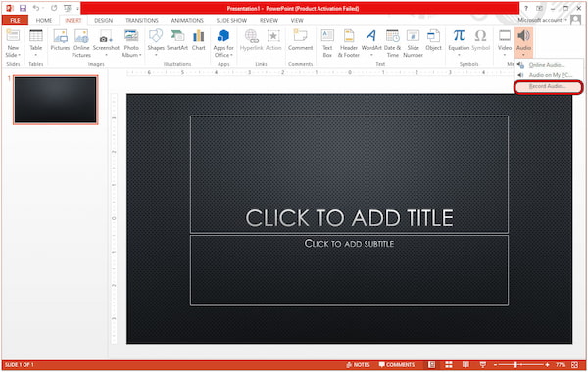Select slide 1 thumbnail in panel

click(56, 100)
